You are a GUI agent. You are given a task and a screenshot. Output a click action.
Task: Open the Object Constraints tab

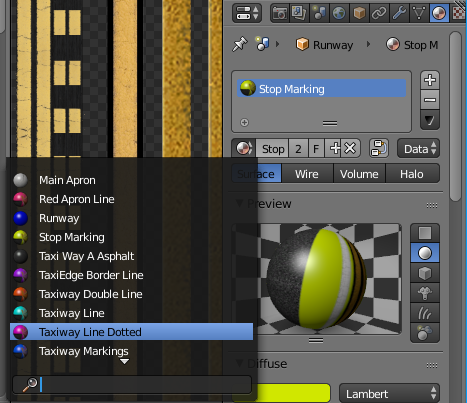pyautogui.click(x=379, y=13)
